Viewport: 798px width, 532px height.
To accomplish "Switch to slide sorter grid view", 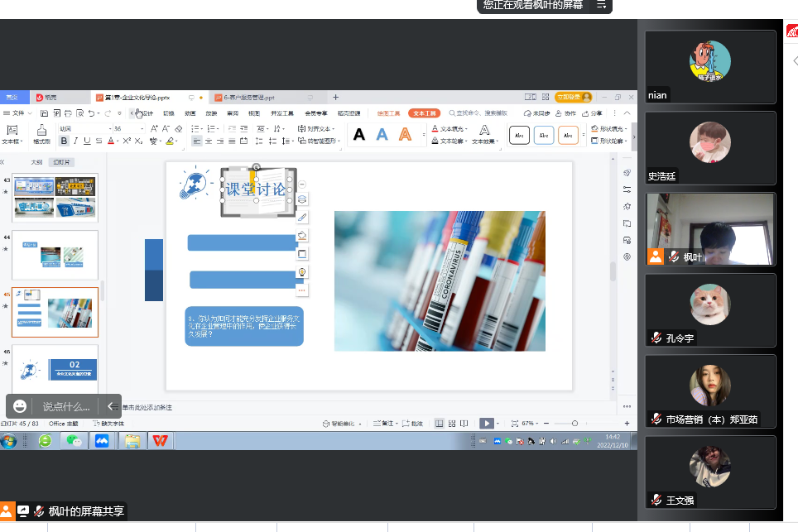I will click(452, 423).
